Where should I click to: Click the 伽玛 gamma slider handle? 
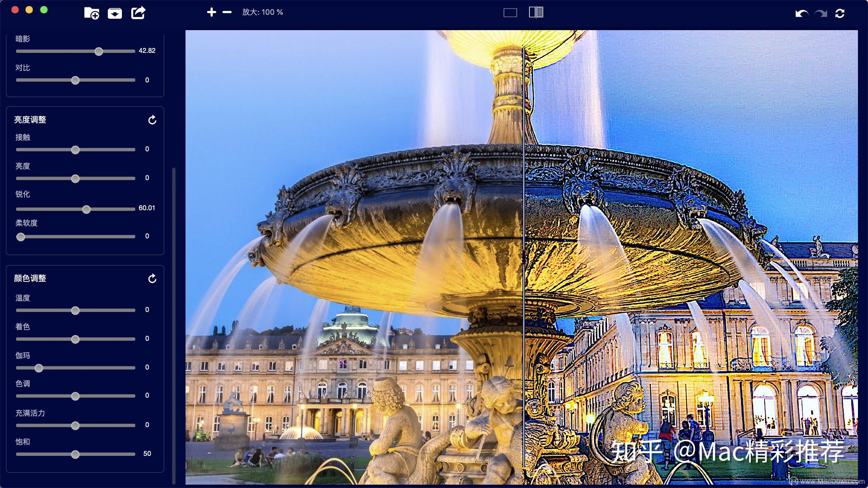(x=39, y=368)
